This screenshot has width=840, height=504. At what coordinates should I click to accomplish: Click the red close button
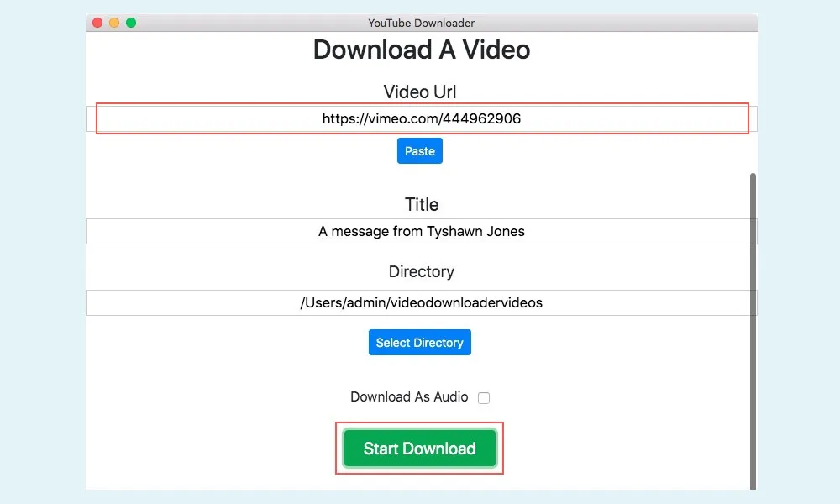tap(97, 24)
